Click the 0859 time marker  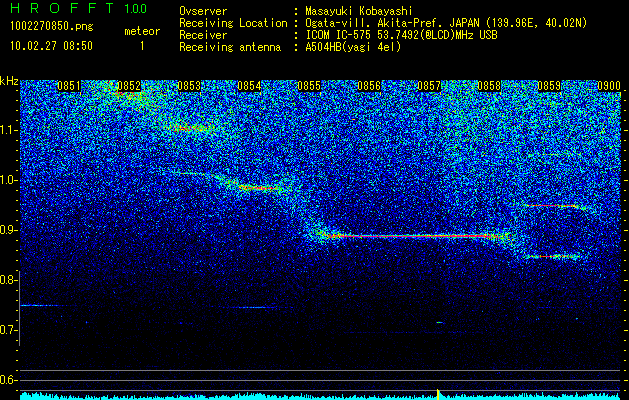coord(549,86)
